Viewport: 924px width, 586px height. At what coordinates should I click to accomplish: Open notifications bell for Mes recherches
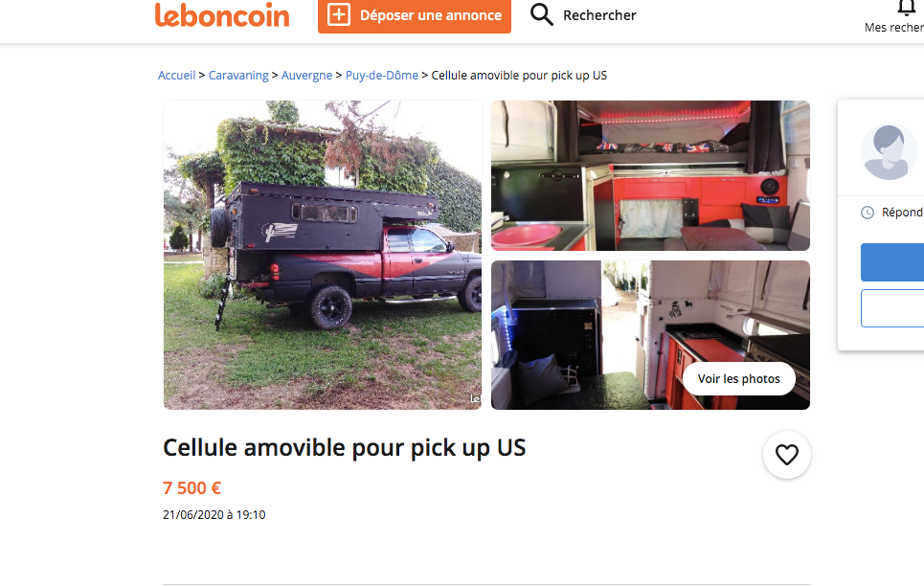[908, 7]
